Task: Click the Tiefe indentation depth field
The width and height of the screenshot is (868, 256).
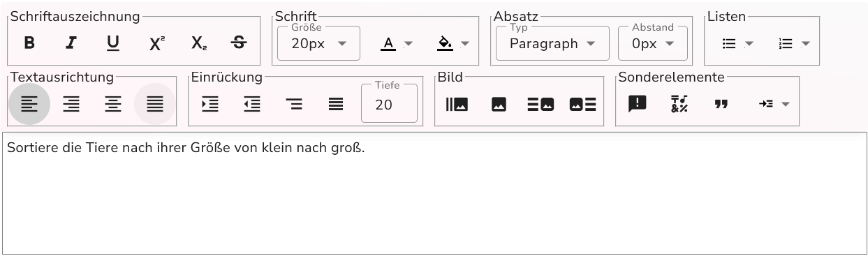Action: pos(389,105)
